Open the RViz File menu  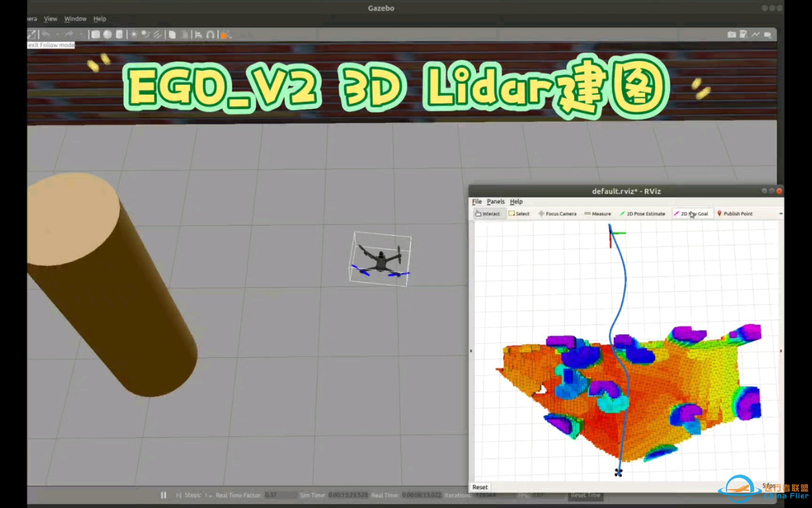pyautogui.click(x=477, y=201)
